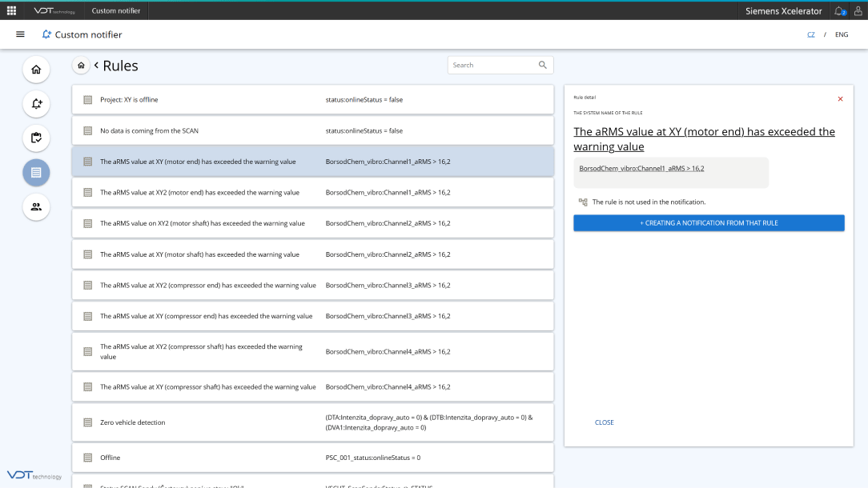The width and height of the screenshot is (868, 488).
Task: Click icon of XY2 (compressor shaft) rule row
Action: 88,352
